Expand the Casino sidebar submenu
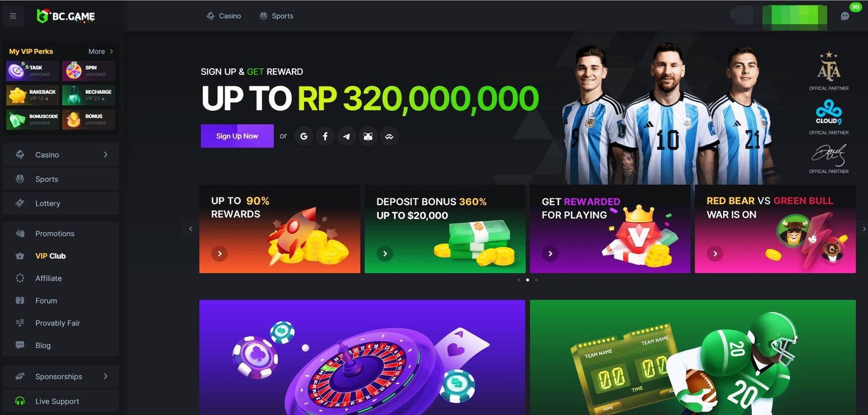 tap(61, 155)
